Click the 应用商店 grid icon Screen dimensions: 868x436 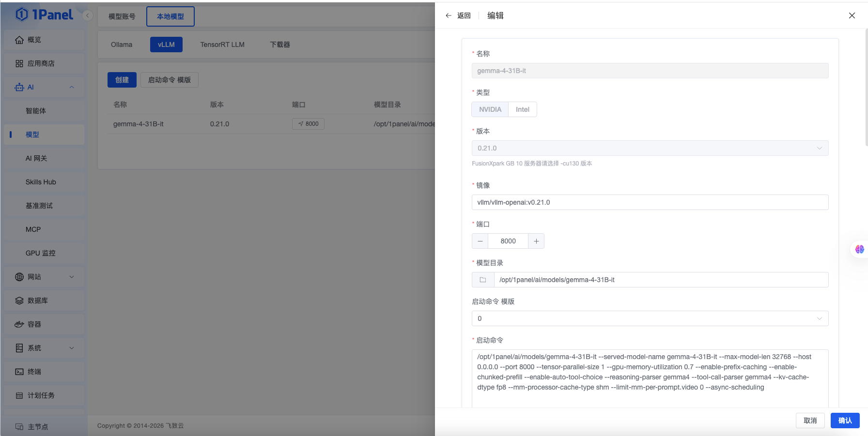click(19, 63)
